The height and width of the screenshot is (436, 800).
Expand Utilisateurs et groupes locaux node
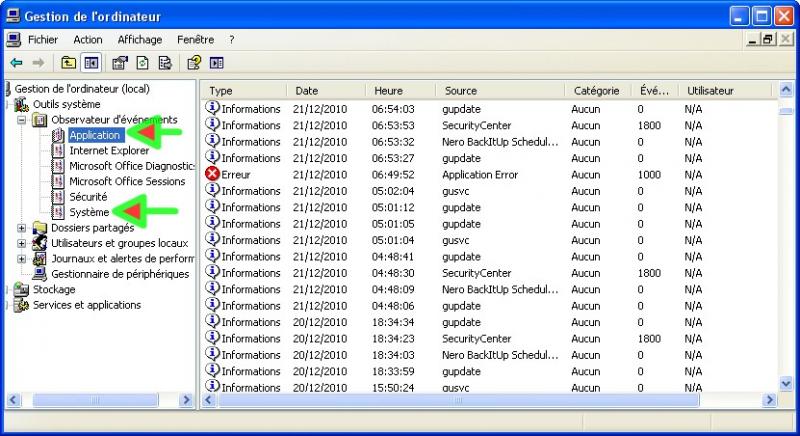23,243
